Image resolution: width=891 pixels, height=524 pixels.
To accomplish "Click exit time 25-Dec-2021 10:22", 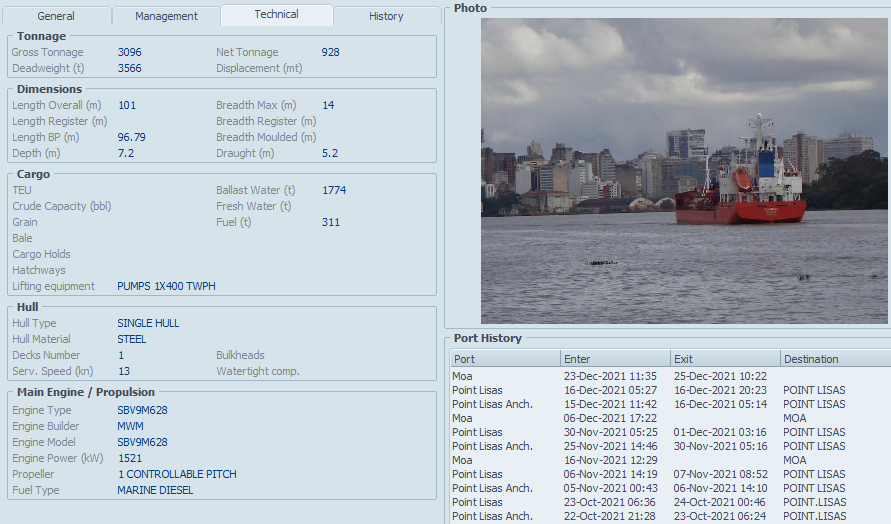I will point(720,376).
